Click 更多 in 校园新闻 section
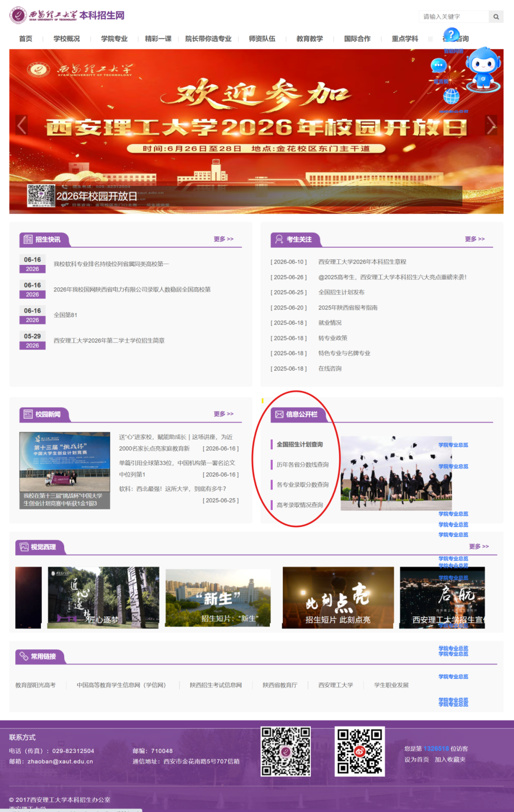This screenshot has width=514, height=812. (x=224, y=414)
